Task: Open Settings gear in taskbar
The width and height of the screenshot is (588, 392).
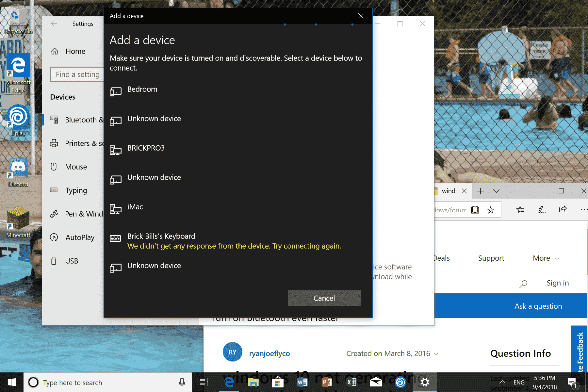Action: pyautogui.click(x=425, y=382)
